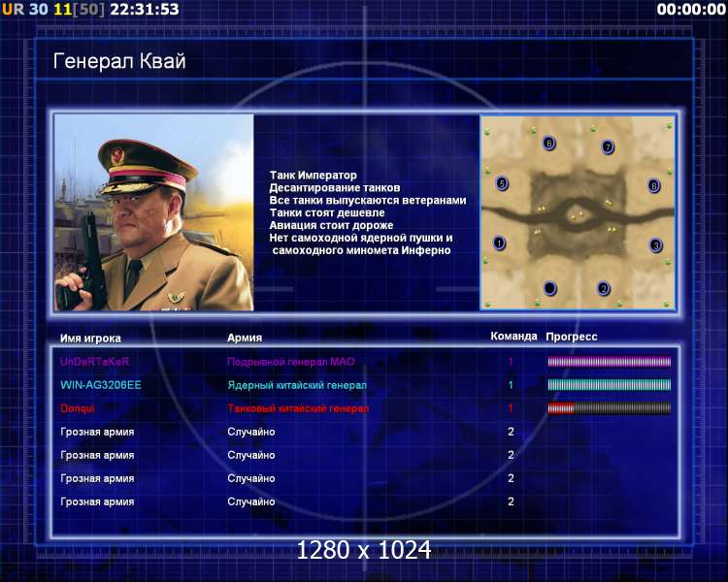Click the 00:00:00 timer readout
Screen dimensions: 728x582
pos(691,9)
